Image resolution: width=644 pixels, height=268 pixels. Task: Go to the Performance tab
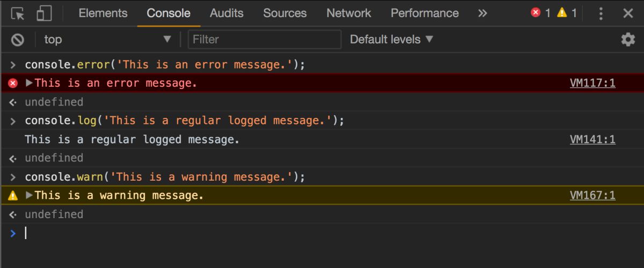click(x=425, y=13)
